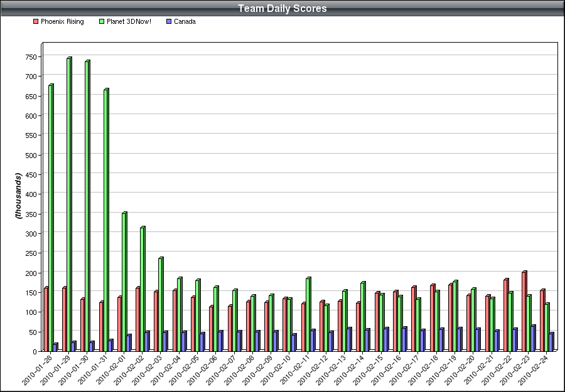Select the blue Canada bar for 2010-02-16
Viewport: 565px width, 392px height.
point(405,339)
